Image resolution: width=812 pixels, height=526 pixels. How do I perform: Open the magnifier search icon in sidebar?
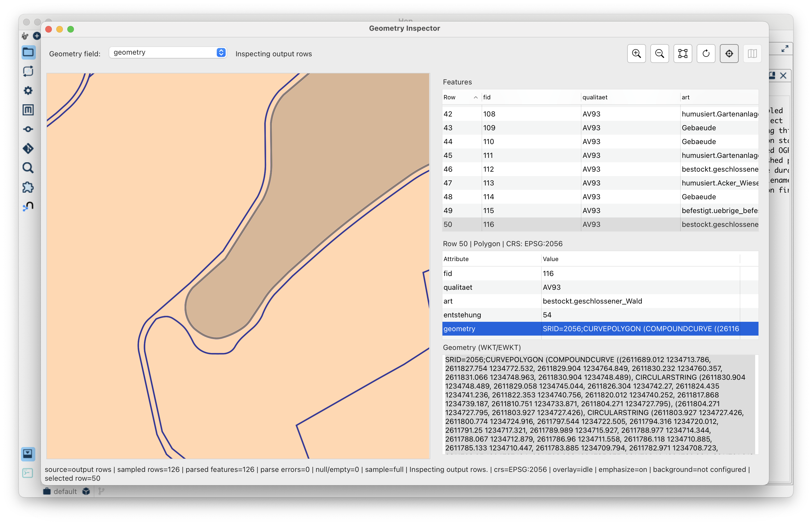(x=28, y=168)
